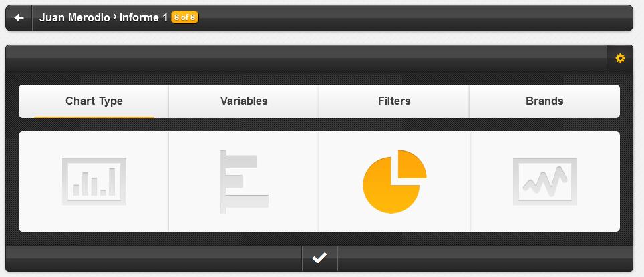The image size is (644, 277).
Task: Go to the Filters tab
Action: tap(394, 101)
